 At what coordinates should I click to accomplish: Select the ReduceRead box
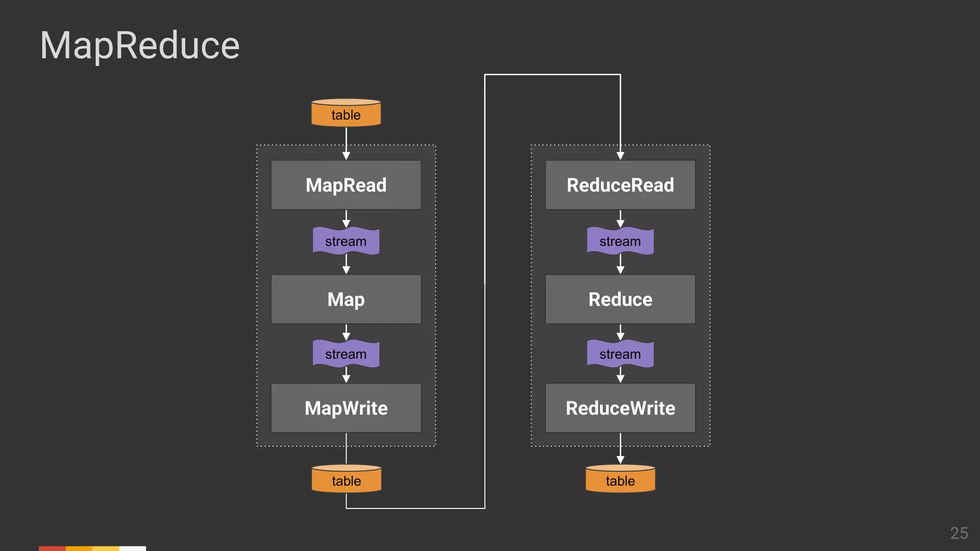tap(620, 185)
